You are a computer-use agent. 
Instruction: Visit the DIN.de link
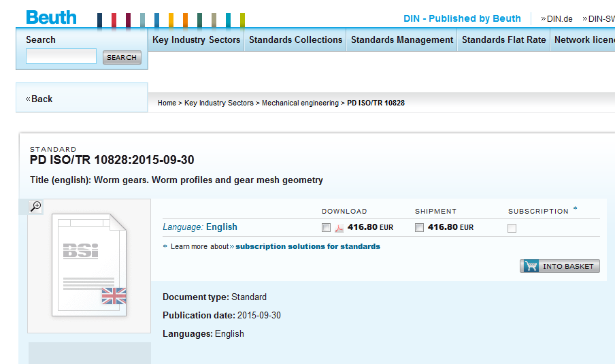[x=557, y=19]
